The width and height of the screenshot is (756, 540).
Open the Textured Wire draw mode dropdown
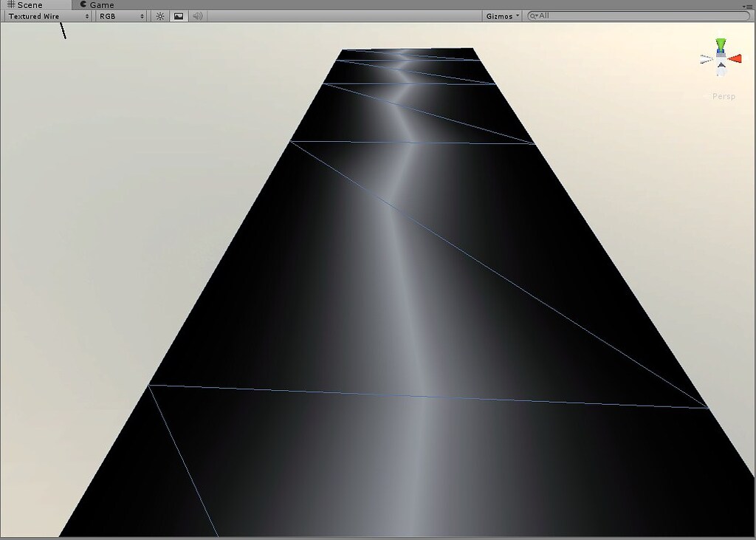tap(44, 16)
